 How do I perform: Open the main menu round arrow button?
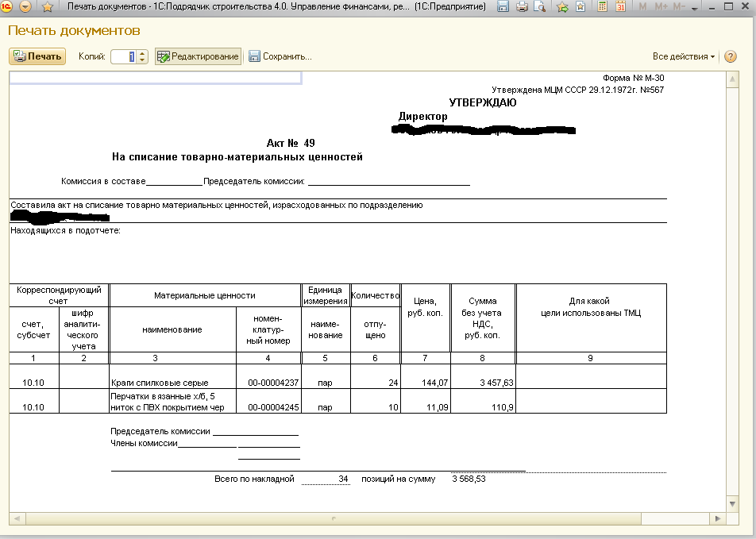pyautogui.click(x=25, y=7)
